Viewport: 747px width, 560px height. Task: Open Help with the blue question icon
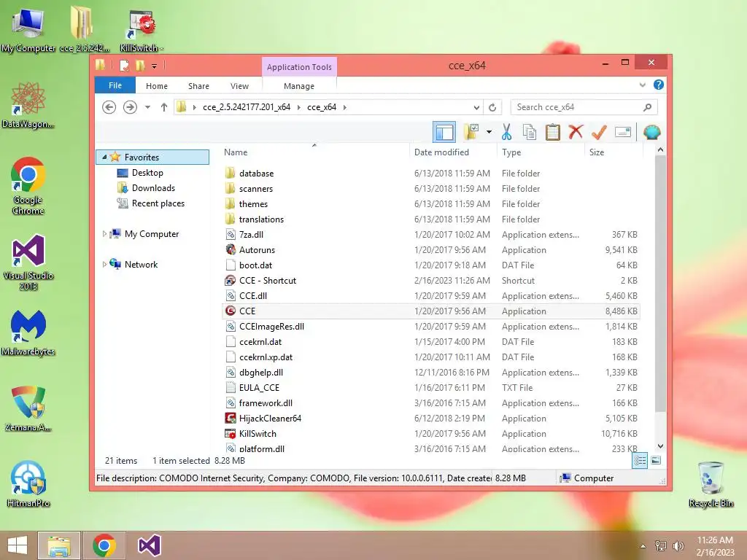click(x=659, y=85)
